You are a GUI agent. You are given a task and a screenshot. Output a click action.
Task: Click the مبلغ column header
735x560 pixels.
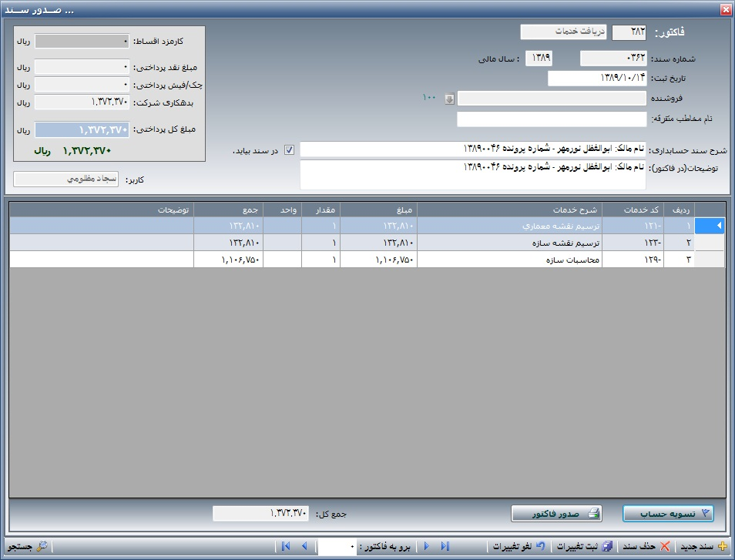tap(378, 210)
